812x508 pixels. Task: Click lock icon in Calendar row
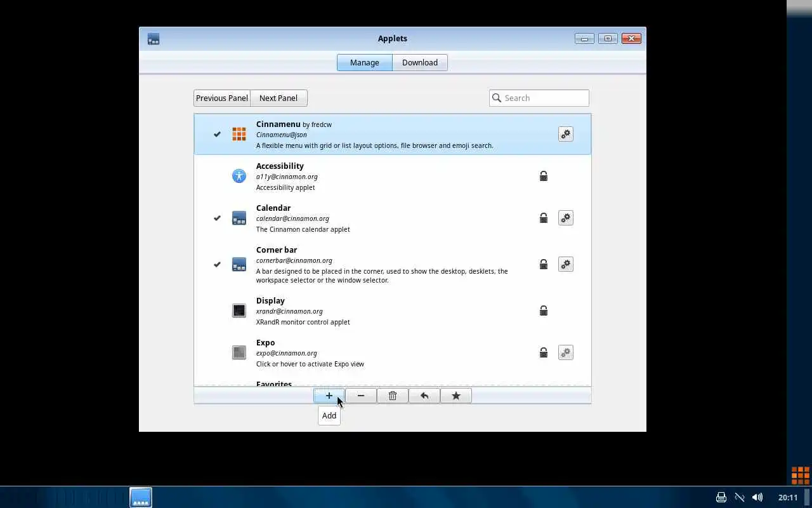point(544,218)
